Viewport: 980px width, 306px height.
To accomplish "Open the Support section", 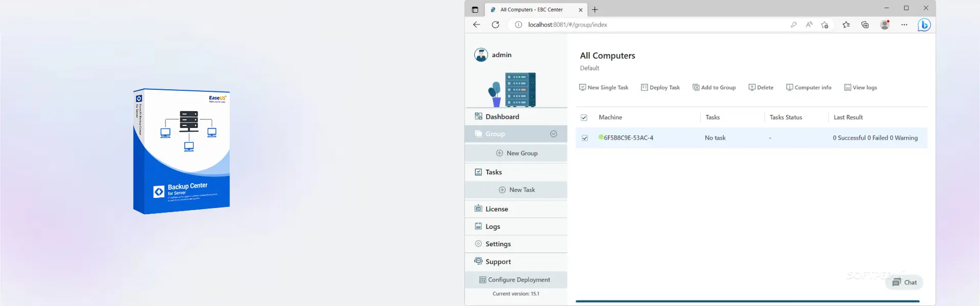I will pos(516,262).
